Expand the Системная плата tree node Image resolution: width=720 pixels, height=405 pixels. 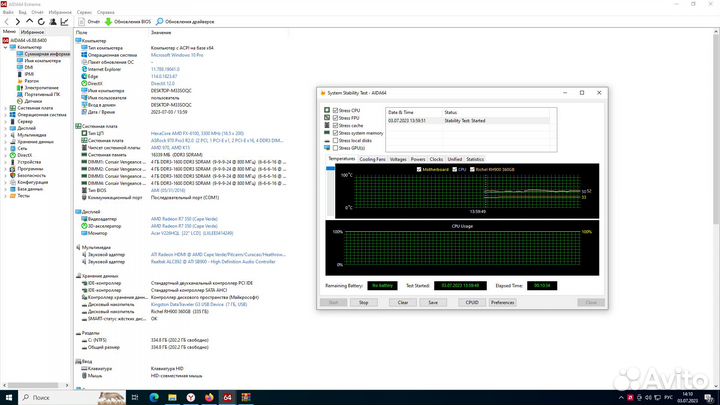(6, 108)
